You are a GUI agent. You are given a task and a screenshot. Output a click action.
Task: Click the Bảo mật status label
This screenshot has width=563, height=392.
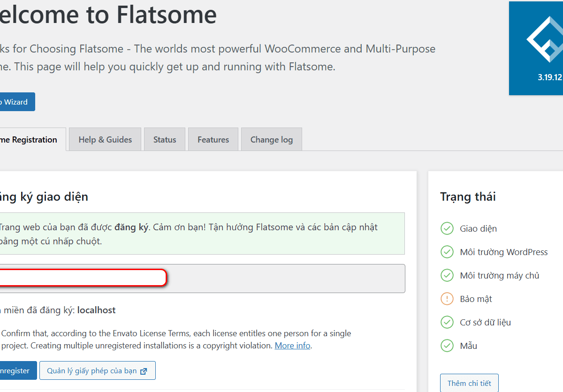click(476, 299)
